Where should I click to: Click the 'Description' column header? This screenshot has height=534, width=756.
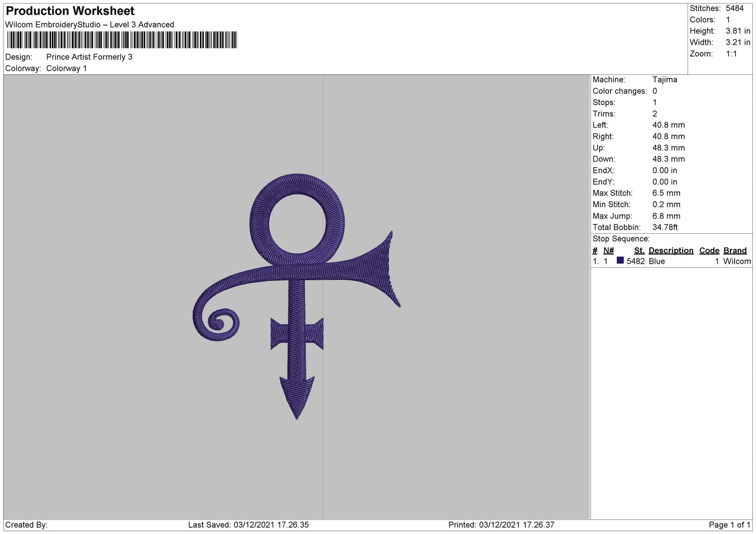671,251
